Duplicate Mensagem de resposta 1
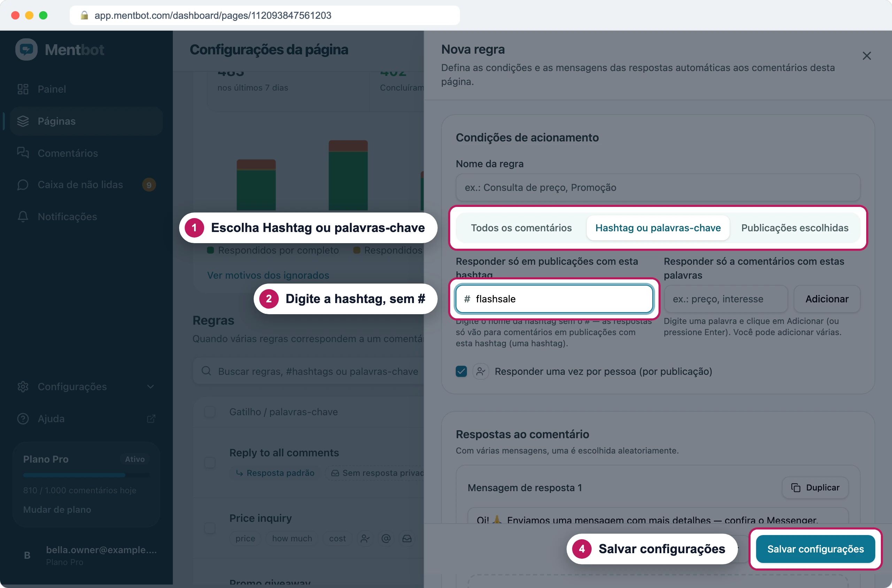This screenshot has width=892, height=588. coord(815,487)
